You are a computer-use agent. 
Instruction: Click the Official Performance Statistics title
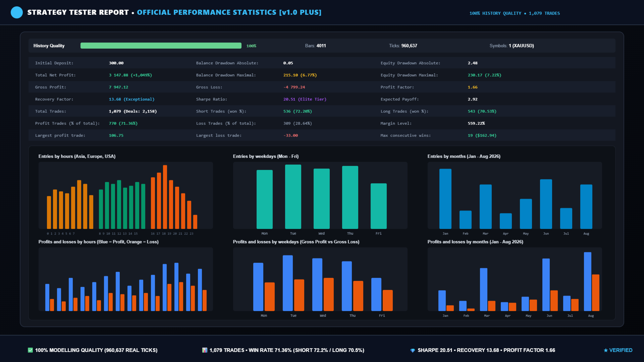pos(229,12)
